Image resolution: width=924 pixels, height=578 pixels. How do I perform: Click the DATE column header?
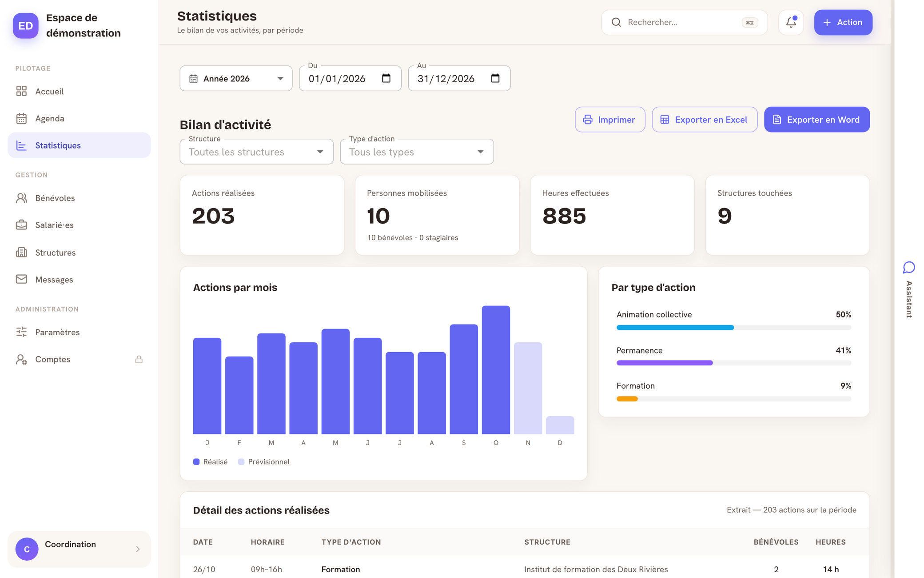coord(203,542)
